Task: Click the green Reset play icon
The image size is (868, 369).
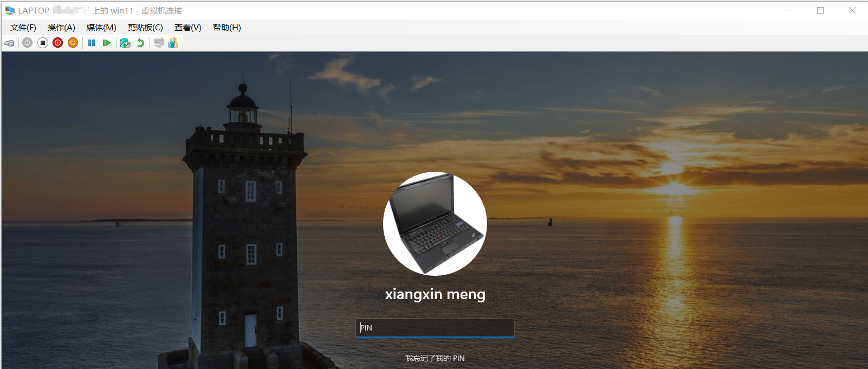Action: 107,43
